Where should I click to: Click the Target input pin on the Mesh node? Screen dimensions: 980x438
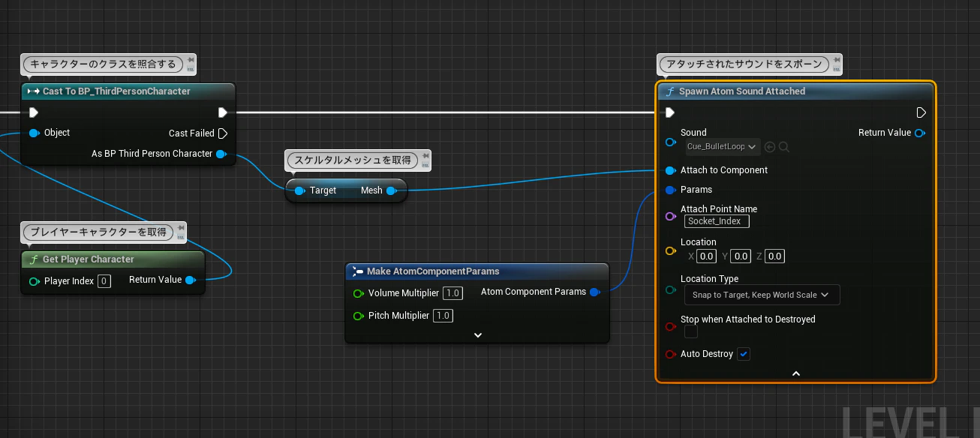tap(299, 190)
